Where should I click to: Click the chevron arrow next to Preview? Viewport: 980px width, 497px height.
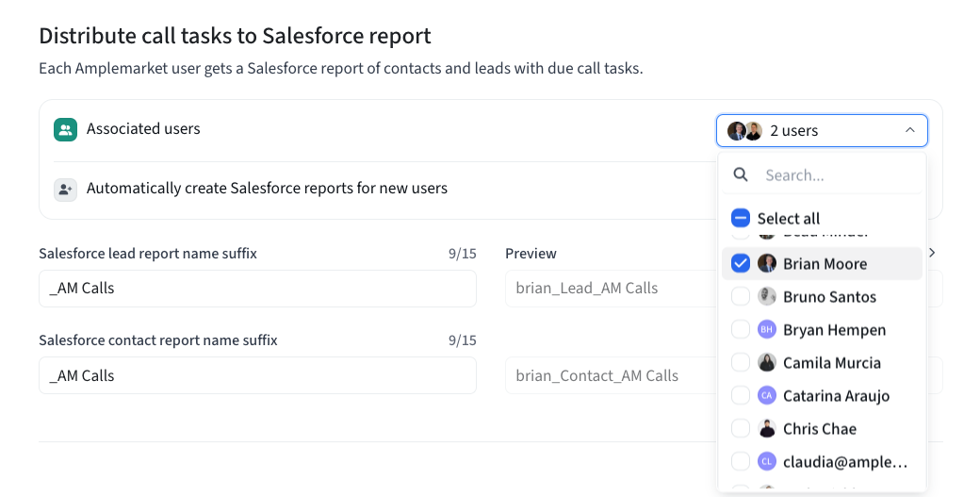932,254
